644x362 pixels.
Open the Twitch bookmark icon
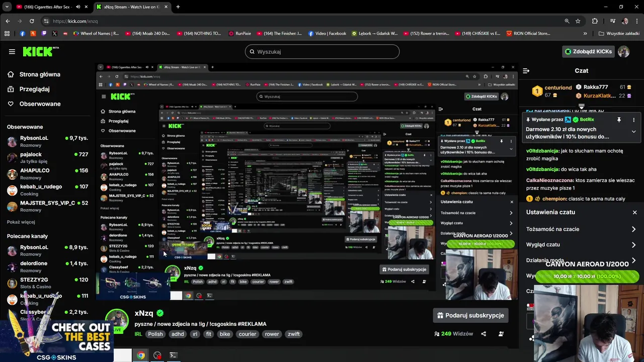(x=44, y=34)
